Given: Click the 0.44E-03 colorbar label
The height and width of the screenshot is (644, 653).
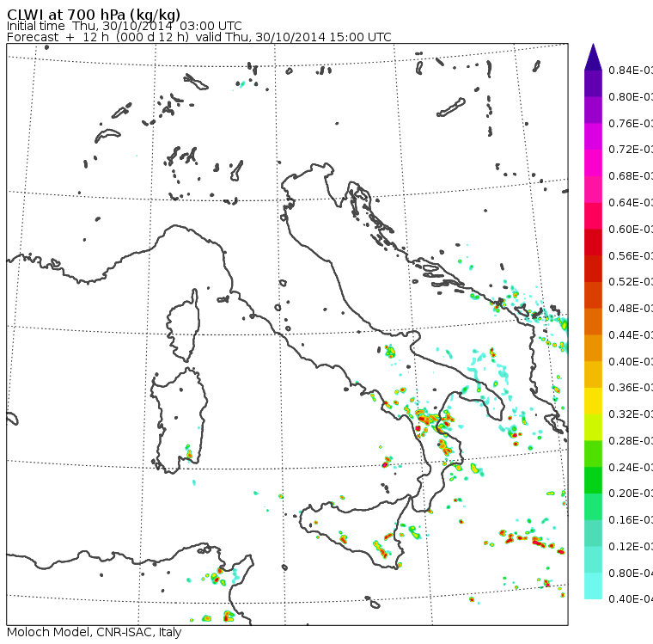Looking at the screenshot, I should (631, 335).
